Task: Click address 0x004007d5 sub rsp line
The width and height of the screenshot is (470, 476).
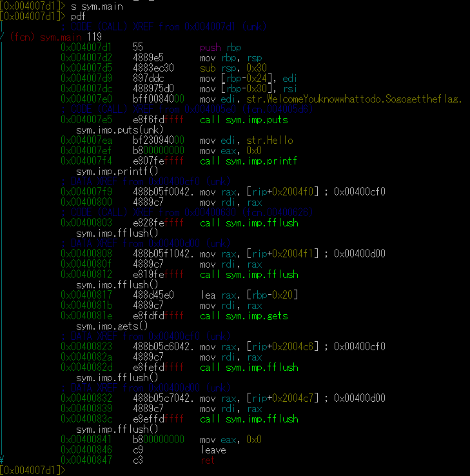Action: point(164,68)
